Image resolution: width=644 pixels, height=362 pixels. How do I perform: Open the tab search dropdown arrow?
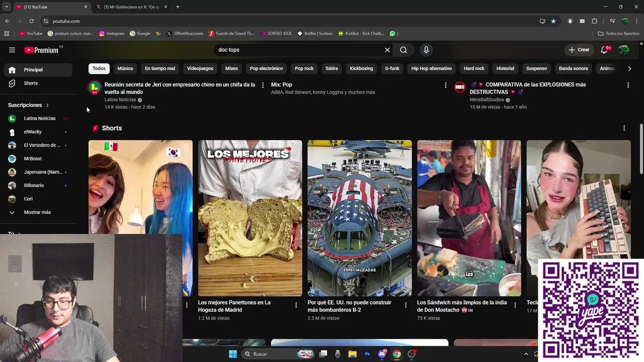(7, 7)
